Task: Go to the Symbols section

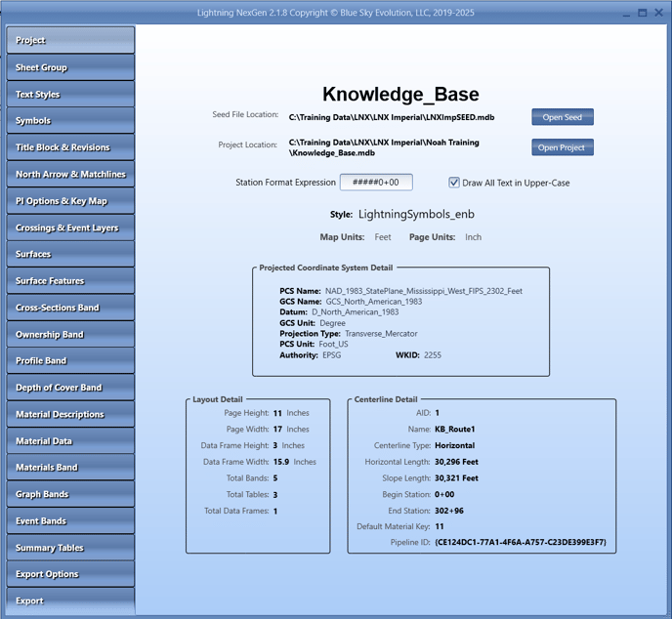Action: click(x=70, y=121)
